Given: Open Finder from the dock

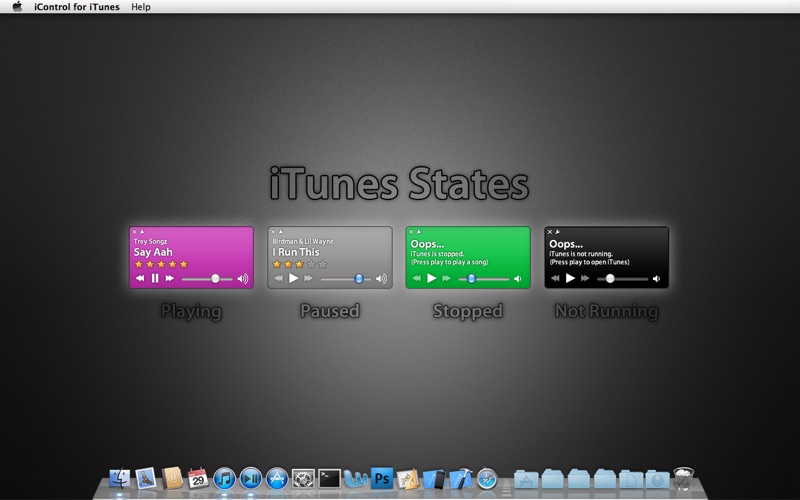Looking at the screenshot, I should coord(119,479).
